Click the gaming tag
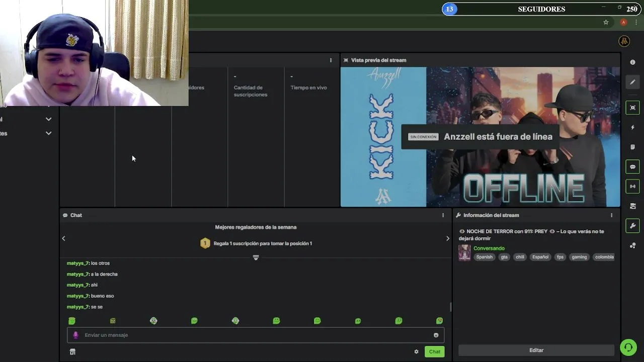 click(x=579, y=257)
